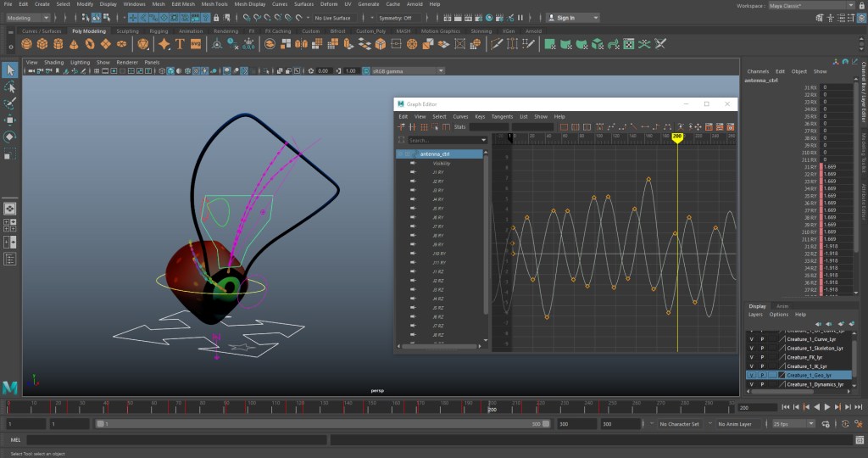The image size is (868, 458).
Task: Toggle visibility of Creature_1_Geo_lyr layer
Action: coord(752,375)
